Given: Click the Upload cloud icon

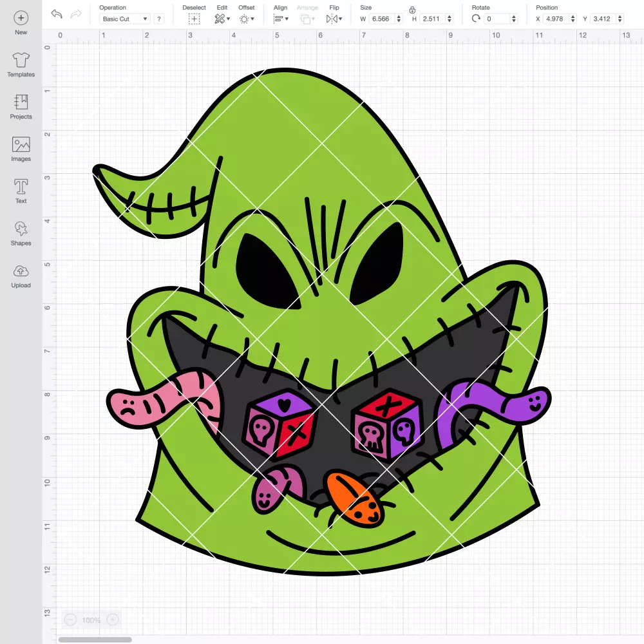Looking at the screenshot, I should (21, 271).
